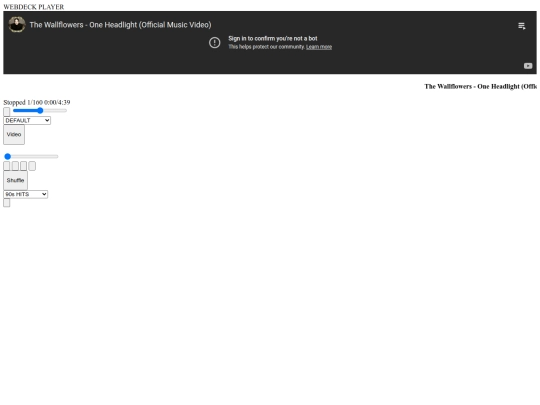
Task: Click the Video button
Action: (14, 135)
